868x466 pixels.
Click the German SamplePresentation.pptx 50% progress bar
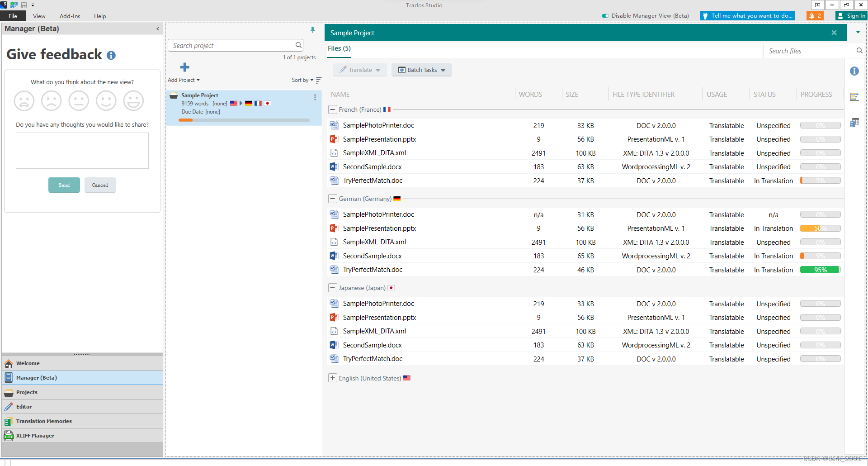click(821, 228)
